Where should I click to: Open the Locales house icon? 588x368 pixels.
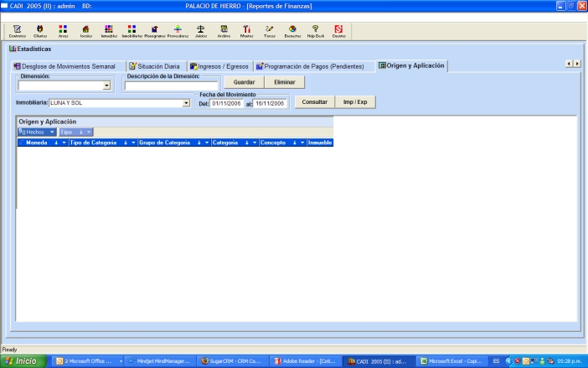85,30
